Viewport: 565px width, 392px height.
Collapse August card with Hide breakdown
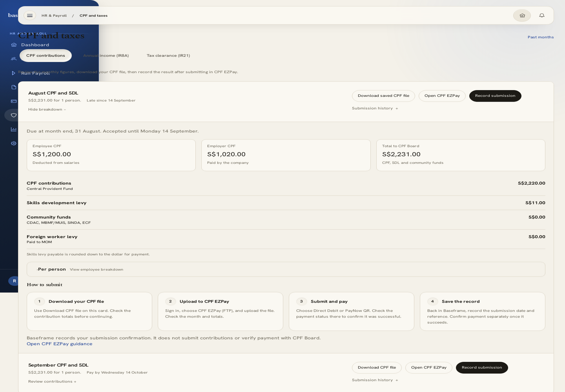[x=47, y=109]
